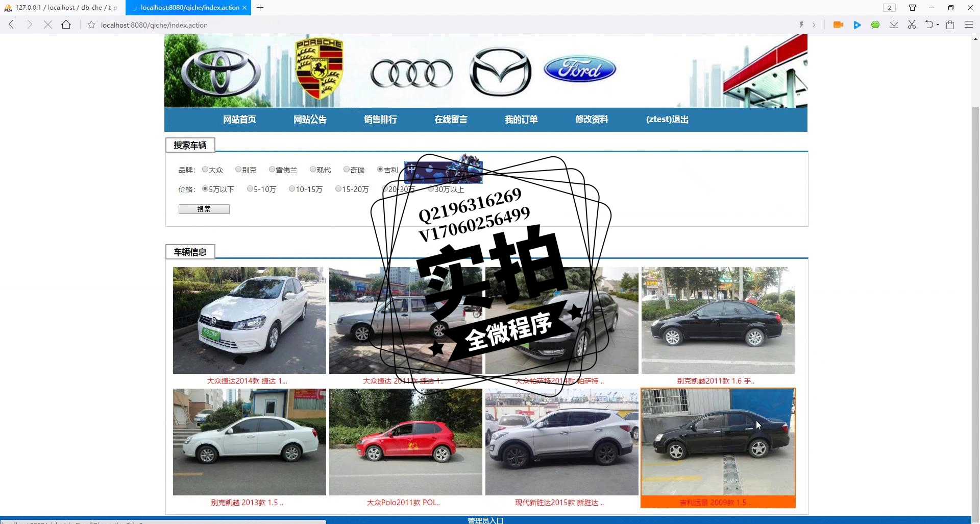Click the site banner with car logos
This screenshot has height=524, width=980.
point(486,70)
